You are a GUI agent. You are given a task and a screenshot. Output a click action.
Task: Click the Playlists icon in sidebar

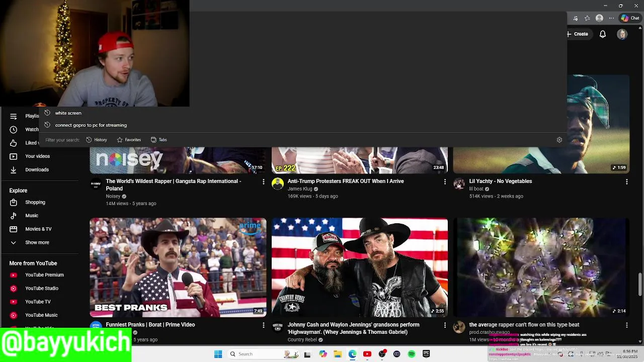[14, 116]
